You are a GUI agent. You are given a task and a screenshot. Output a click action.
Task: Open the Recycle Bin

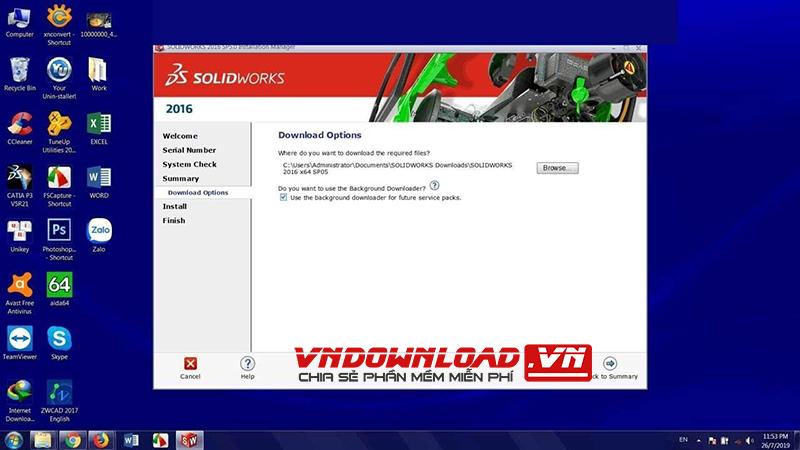[x=19, y=74]
